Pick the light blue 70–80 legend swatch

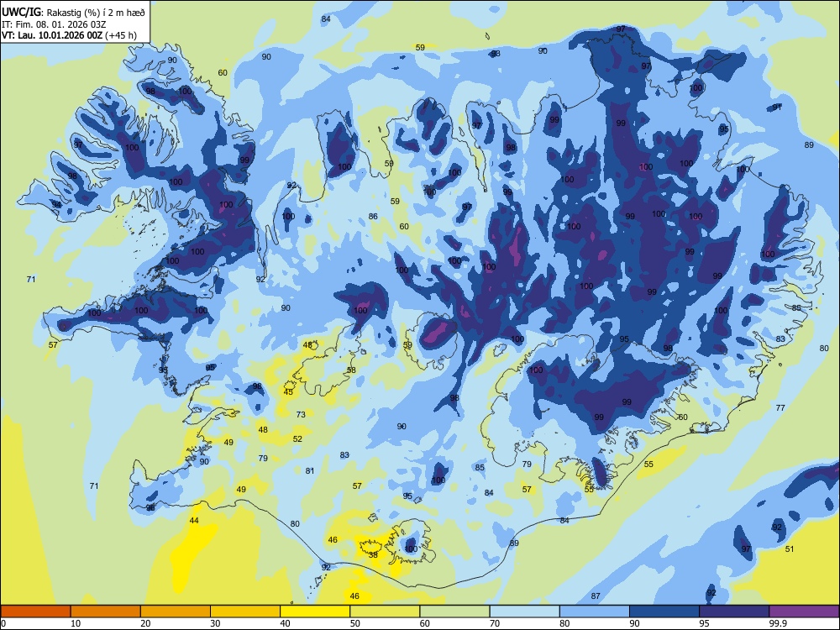tap(524, 612)
